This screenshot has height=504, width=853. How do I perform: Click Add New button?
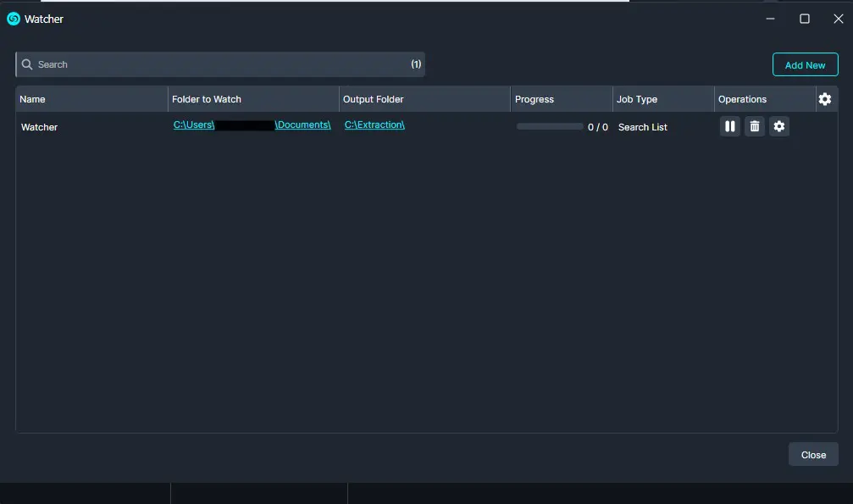pos(805,64)
